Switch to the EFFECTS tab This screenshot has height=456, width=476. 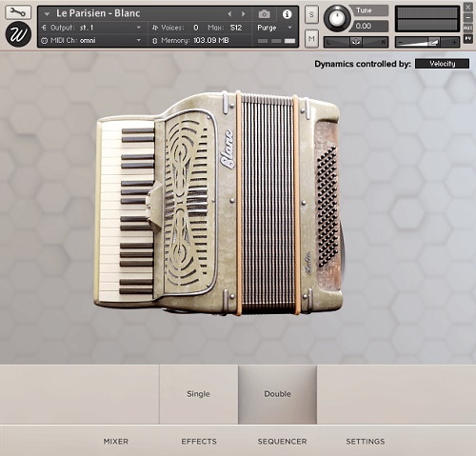coord(199,442)
